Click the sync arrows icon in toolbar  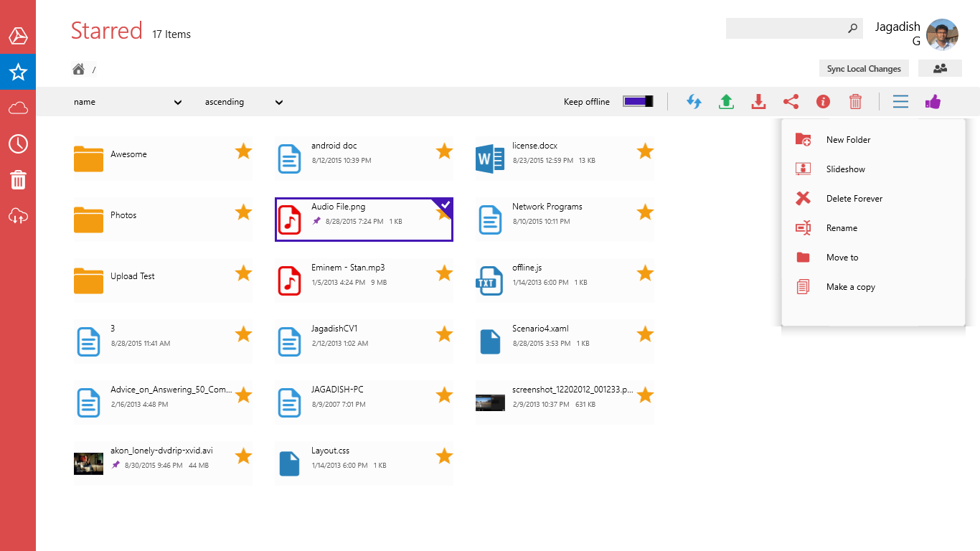click(694, 102)
